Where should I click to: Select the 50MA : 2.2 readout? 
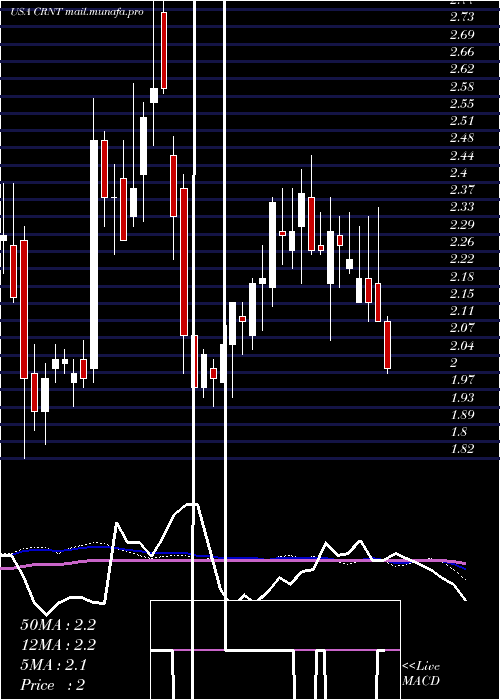pyautogui.click(x=58, y=625)
